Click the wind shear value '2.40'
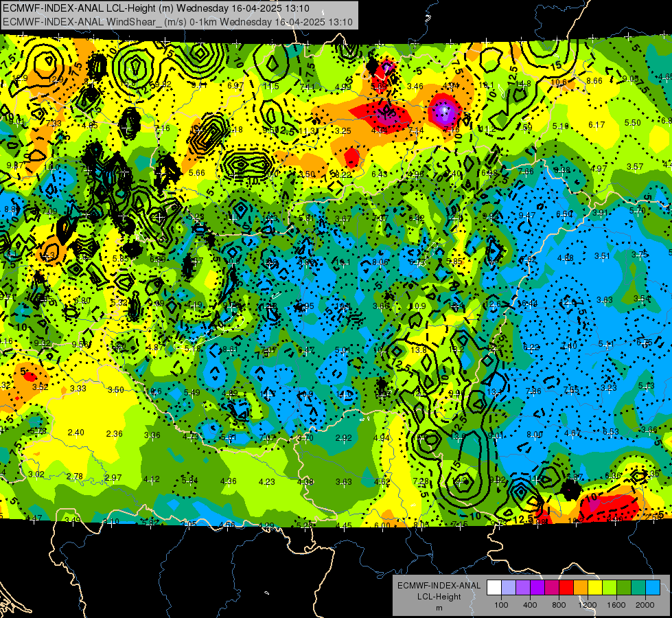Screen dimensions: 672x618 click(76, 433)
